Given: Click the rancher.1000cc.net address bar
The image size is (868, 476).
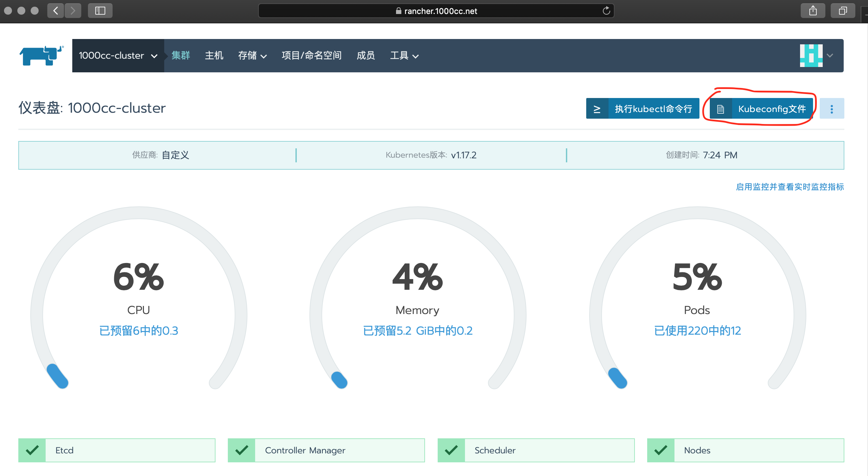Looking at the screenshot, I should (436, 11).
